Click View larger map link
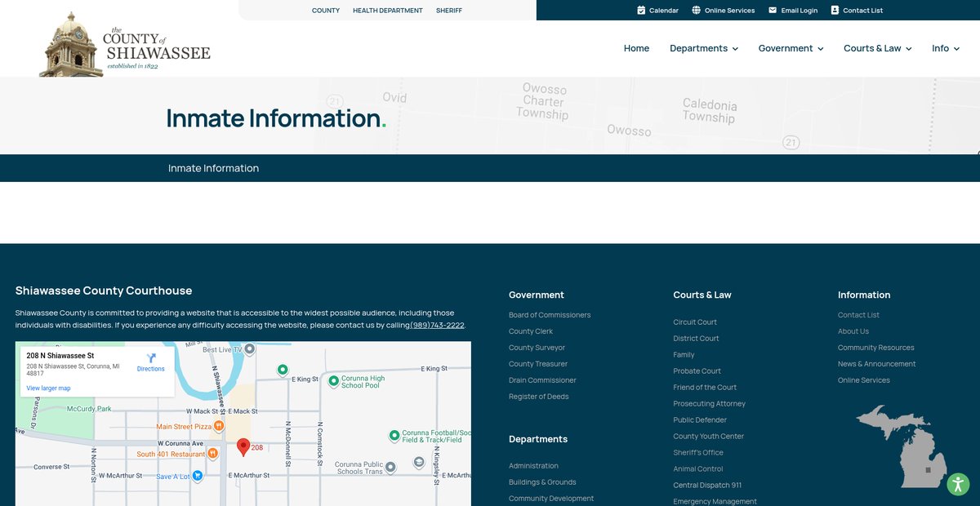 coord(48,388)
